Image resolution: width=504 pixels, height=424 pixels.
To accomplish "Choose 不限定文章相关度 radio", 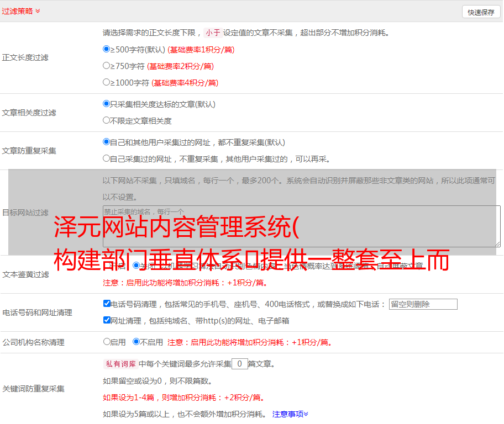I will [106, 120].
